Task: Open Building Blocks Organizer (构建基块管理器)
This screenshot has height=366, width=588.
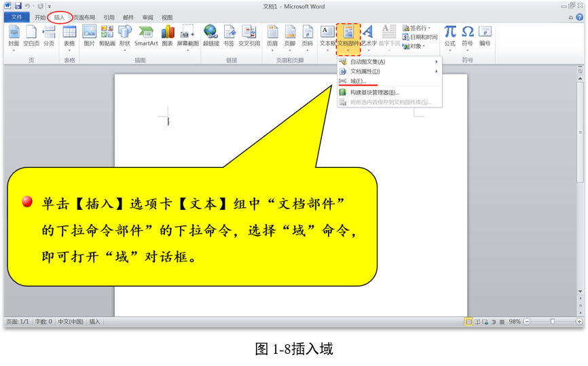Action: (390, 92)
